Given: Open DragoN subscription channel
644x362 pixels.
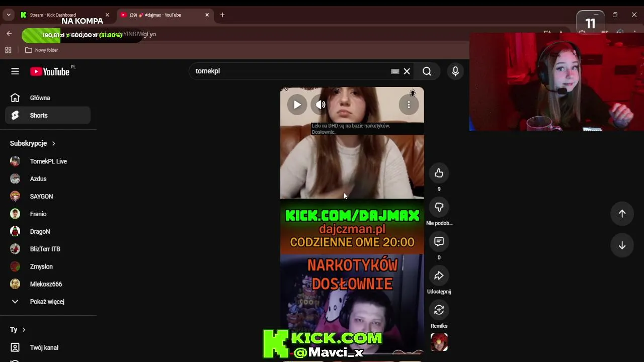Looking at the screenshot, I should tap(48, 232).
